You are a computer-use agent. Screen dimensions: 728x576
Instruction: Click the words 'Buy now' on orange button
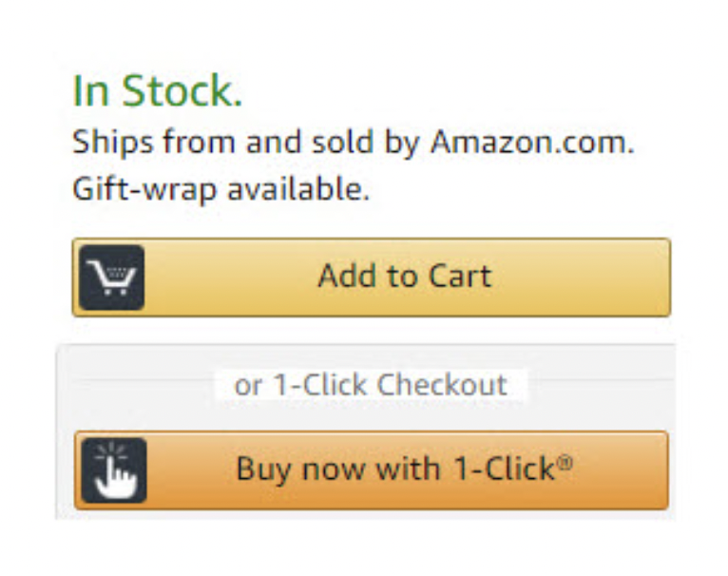coord(300,470)
